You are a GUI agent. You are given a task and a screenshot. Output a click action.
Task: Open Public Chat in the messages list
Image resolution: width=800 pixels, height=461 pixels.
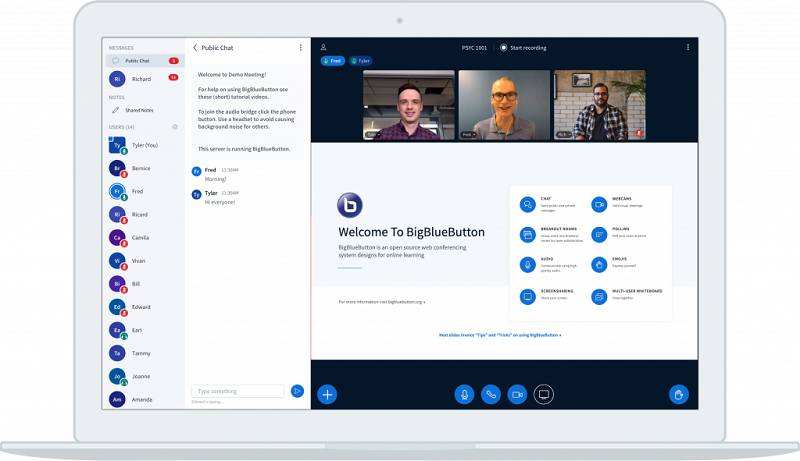click(145, 61)
